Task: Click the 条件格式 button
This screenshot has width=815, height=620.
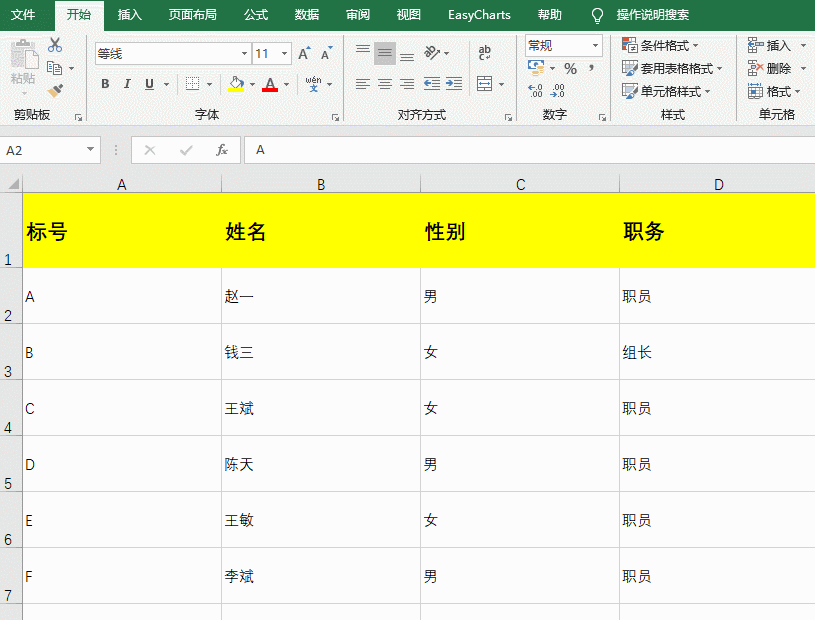Action: click(661, 46)
